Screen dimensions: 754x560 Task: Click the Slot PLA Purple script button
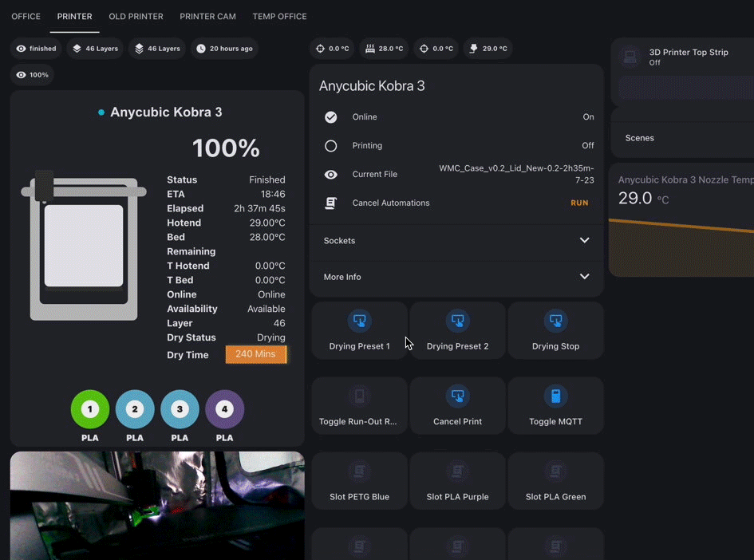pyautogui.click(x=458, y=481)
